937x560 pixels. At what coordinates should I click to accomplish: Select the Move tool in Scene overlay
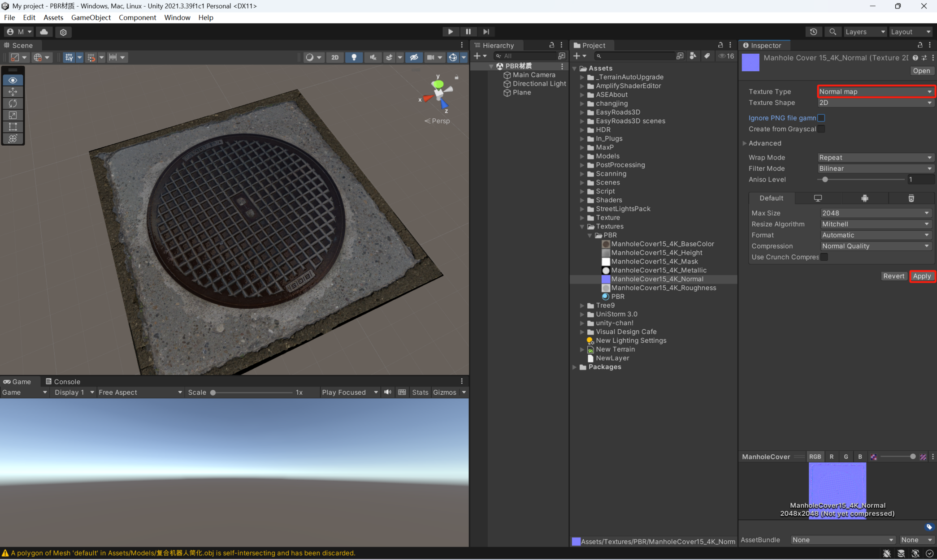13,92
